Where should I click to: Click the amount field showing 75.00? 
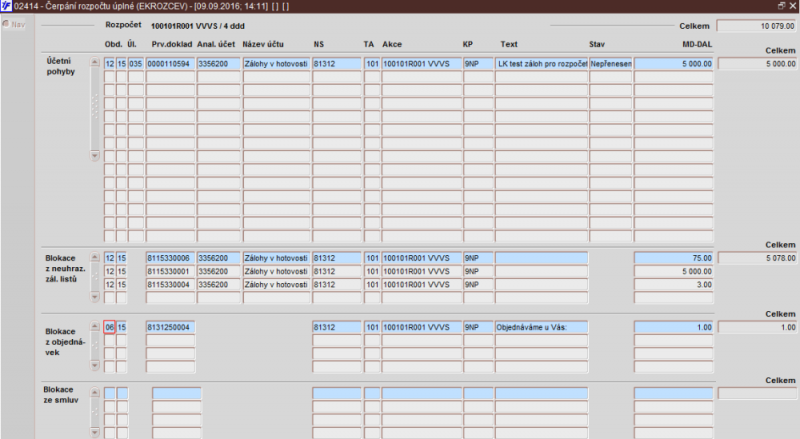[x=673, y=258]
